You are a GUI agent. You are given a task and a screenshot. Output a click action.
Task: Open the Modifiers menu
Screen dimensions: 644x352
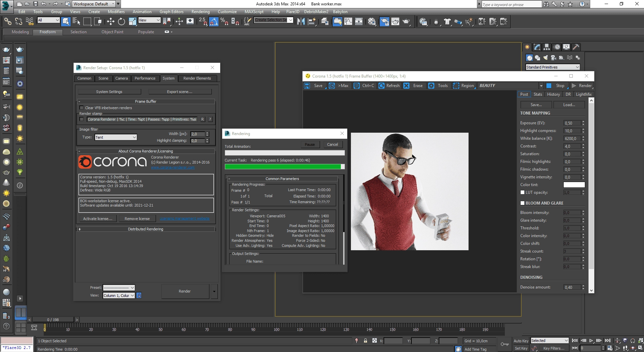[116, 11]
